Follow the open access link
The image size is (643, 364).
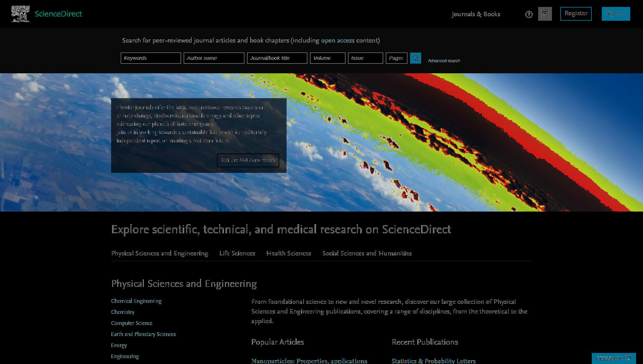coord(338,40)
